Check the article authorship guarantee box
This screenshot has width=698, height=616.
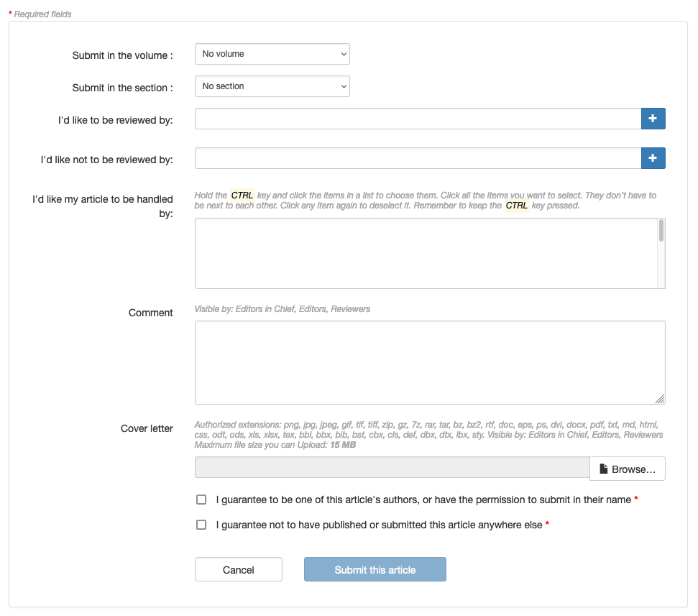pyautogui.click(x=201, y=500)
